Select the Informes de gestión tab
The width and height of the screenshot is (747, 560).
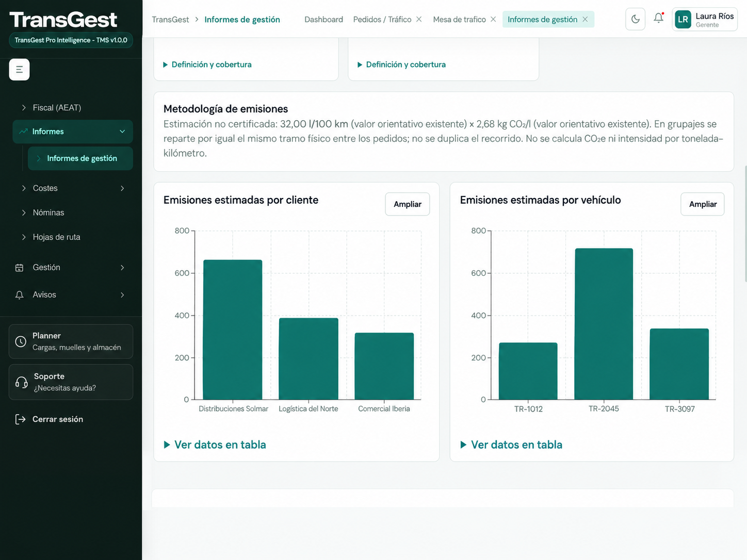[x=542, y=19]
